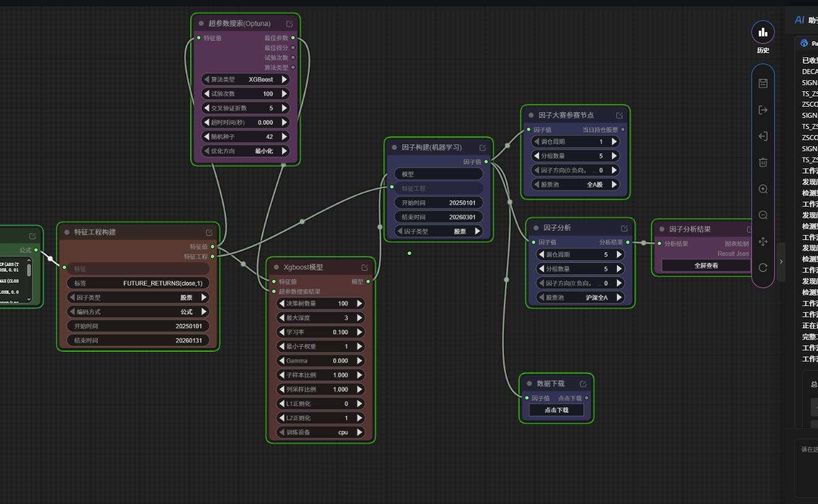Screen dimensions: 818x504
Task: Click the export arrow icon in toolbar
Action: (763, 110)
